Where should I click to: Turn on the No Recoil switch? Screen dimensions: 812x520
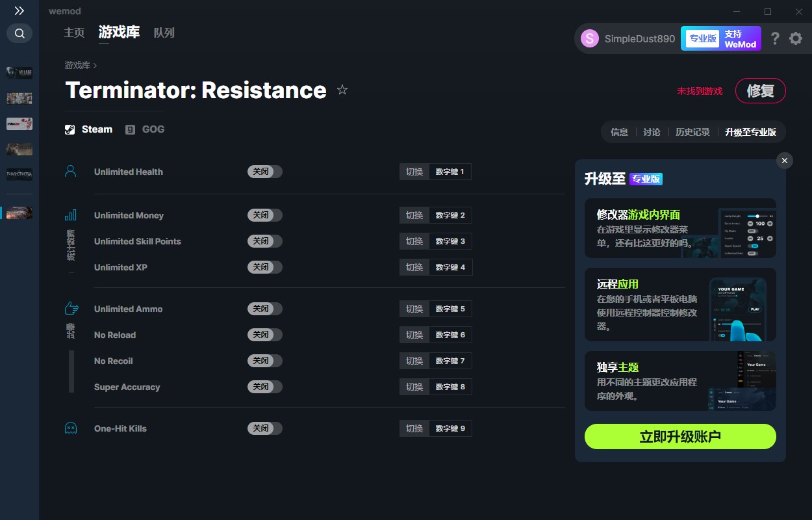pyautogui.click(x=265, y=361)
